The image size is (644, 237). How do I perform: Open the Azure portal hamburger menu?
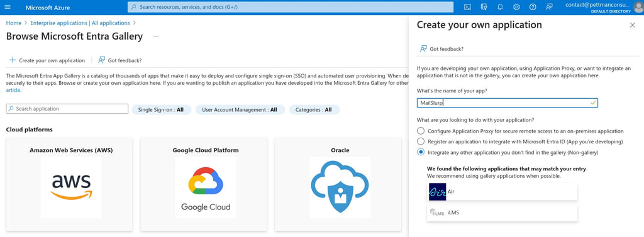pos(8,8)
